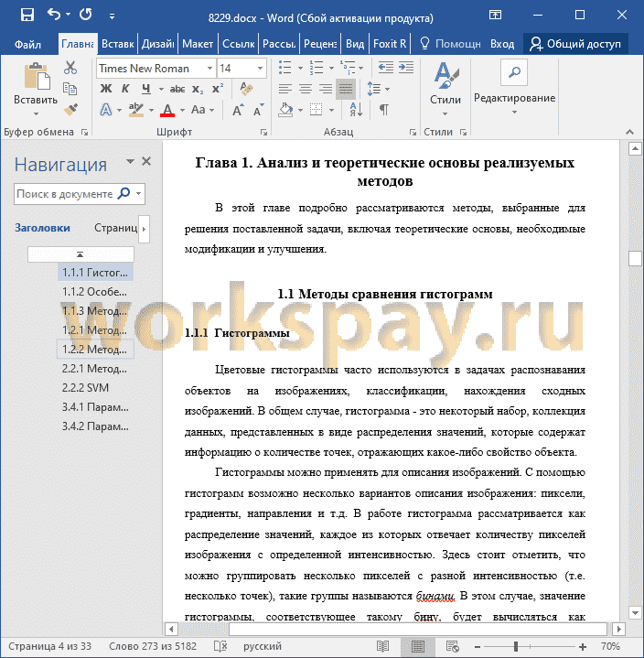Collapse the ribbon with the arrow
644x658 pixels.
pyautogui.click(x=629, y=132)
